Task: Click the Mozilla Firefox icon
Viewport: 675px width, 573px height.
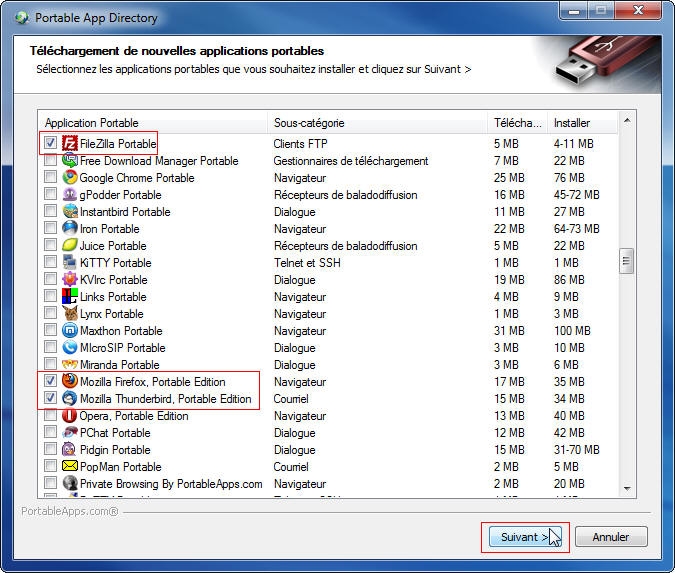Action: [69, 381]
